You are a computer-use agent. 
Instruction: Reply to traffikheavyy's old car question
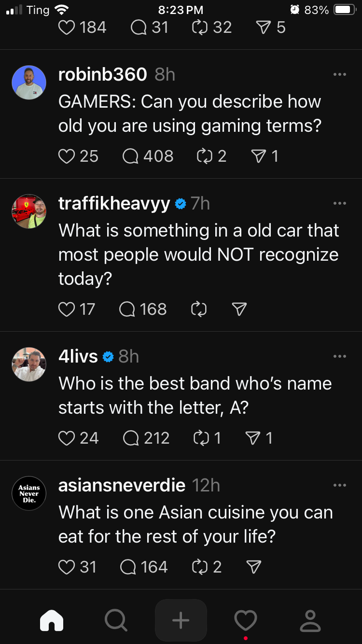tap(127, 309)
